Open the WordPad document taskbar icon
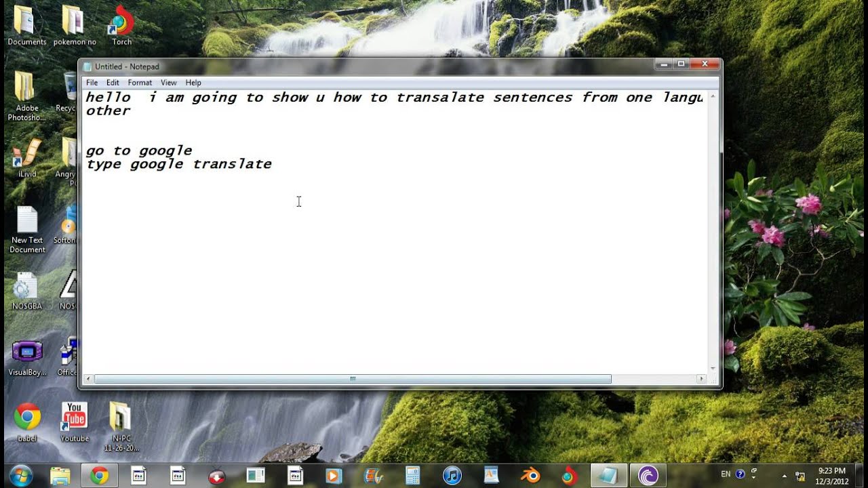The image size is (868, 488). [491, 476]
